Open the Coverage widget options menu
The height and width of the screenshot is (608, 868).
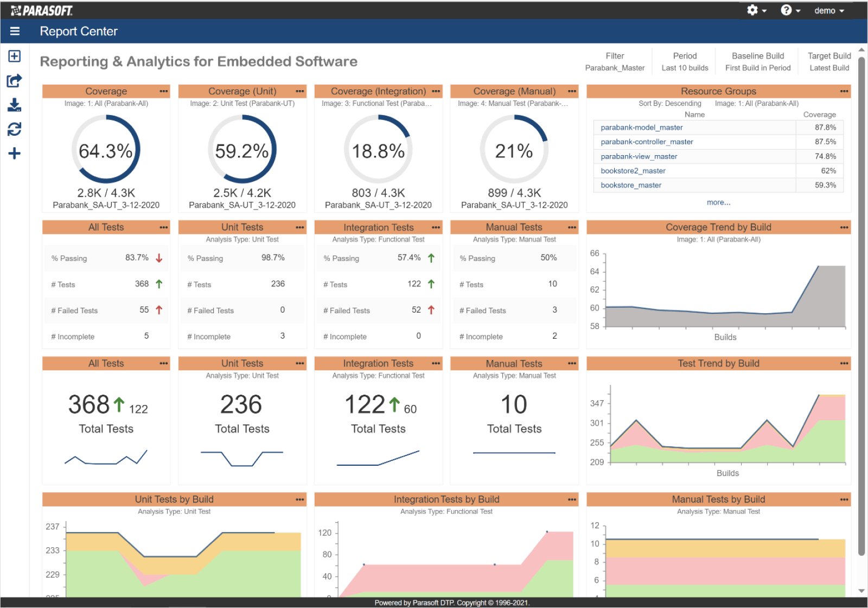[163, 91]
